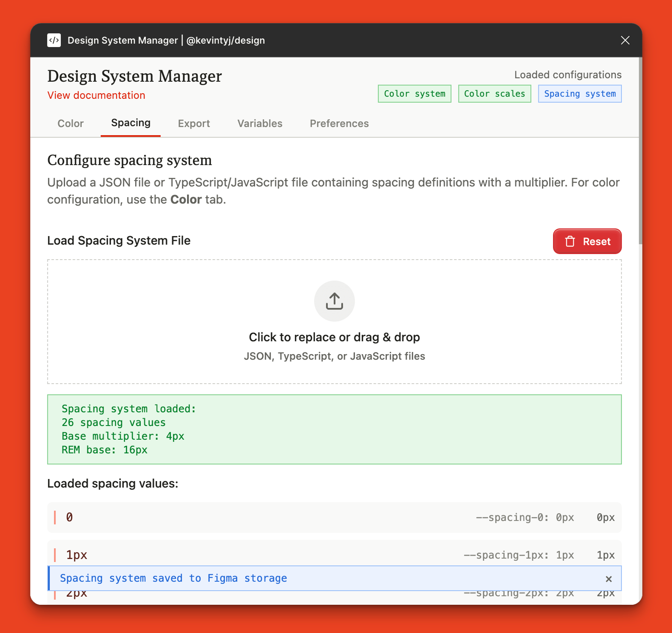The width and height of the screenshot is (672, 633).
Task: Click the 'Load Spacing System File' heading
Action: [x=119, y=240]
